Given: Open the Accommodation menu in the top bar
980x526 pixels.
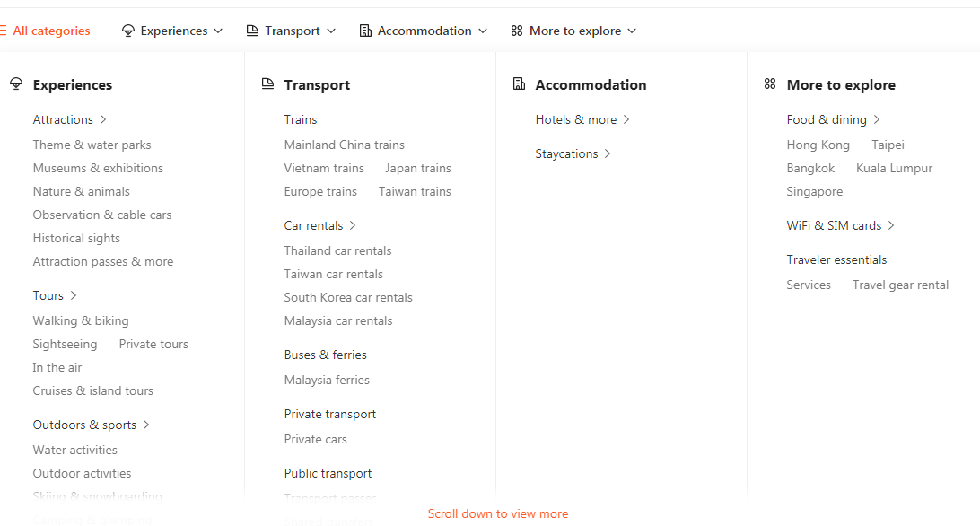Looking at the screenshot, I should coord(424,31).
